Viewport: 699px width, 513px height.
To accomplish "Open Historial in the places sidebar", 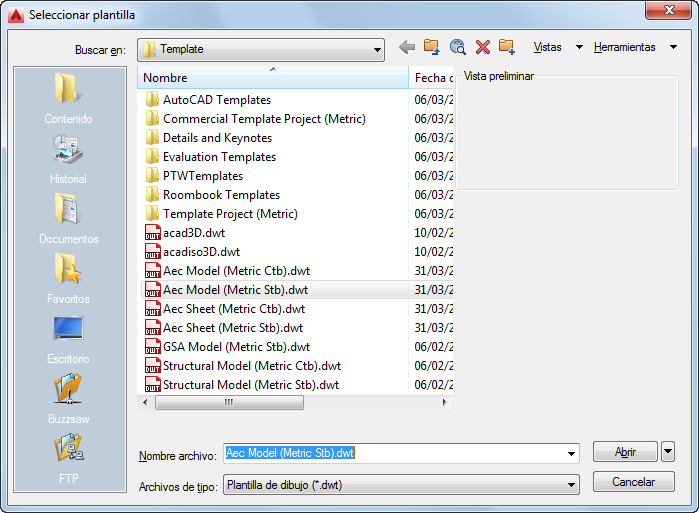I will [68, 159].
